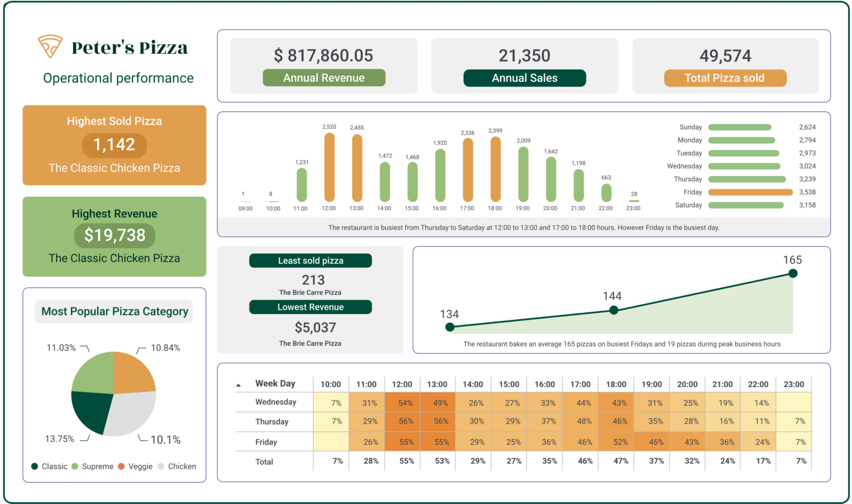The image size is (852, 504).
Task: Click the 12:00 hourly sales bar
Action: pos(328,166)
